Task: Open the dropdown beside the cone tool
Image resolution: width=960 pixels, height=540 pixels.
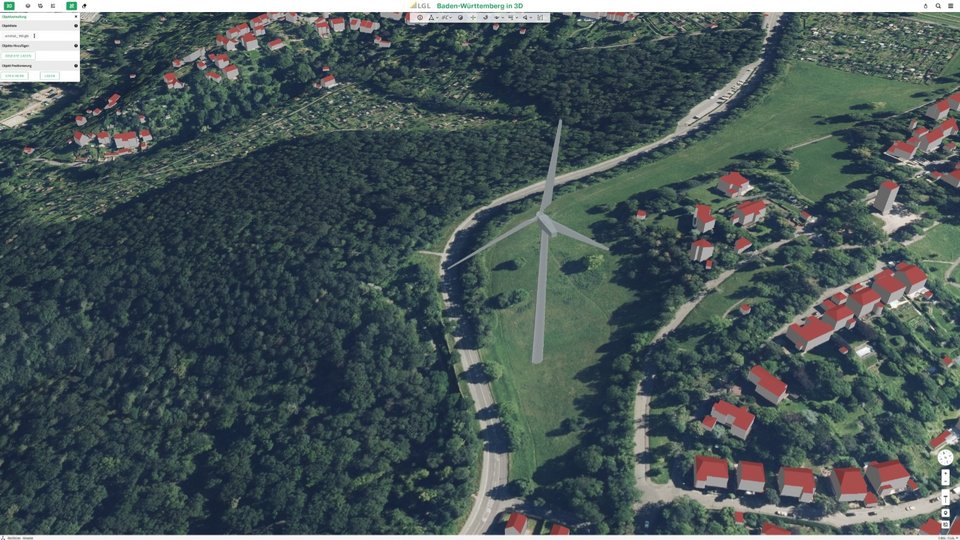Action: 531,18
